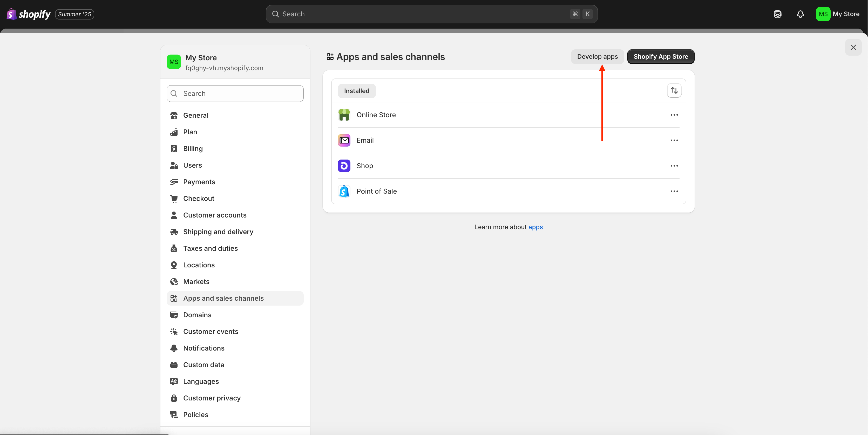Toggle the sort order arrows button
Viewport: 868px width, 435px height.
coord(674,91)
